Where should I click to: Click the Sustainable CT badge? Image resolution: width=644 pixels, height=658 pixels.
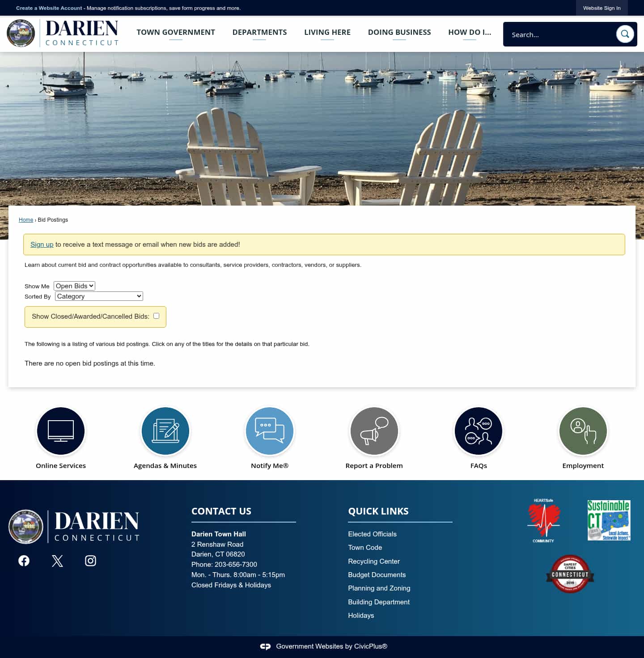tap(609, 520)
